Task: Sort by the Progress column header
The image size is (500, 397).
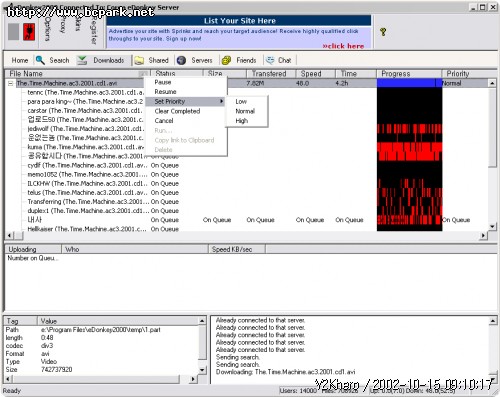Action: [x=409, y=73]
